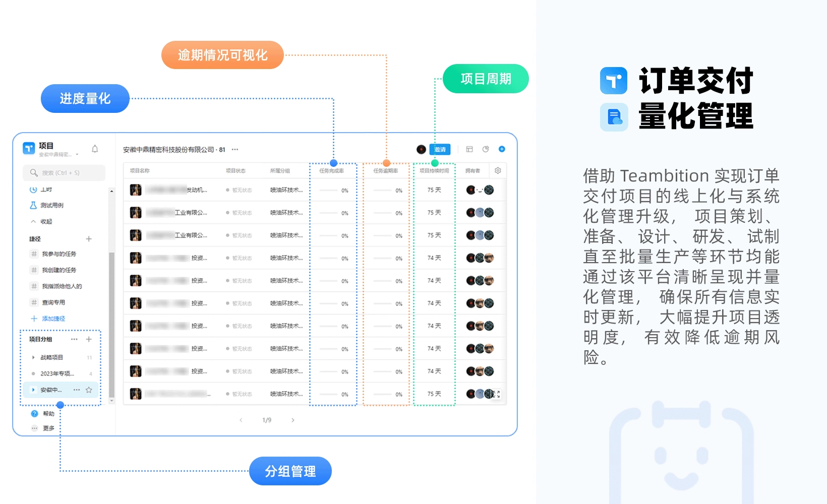Click the fullscreen expand icon at table corner
This screenshot has height=504, width=827.
point(496,395)
